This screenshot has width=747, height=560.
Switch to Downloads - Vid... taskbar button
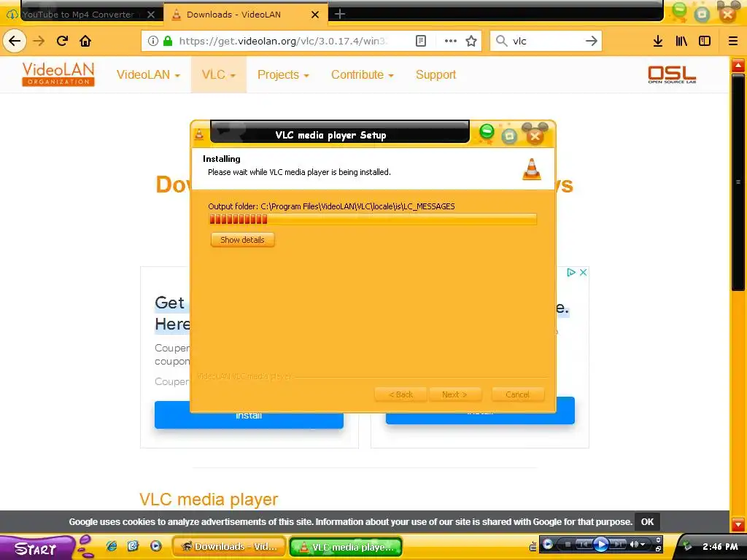[229, 547]
